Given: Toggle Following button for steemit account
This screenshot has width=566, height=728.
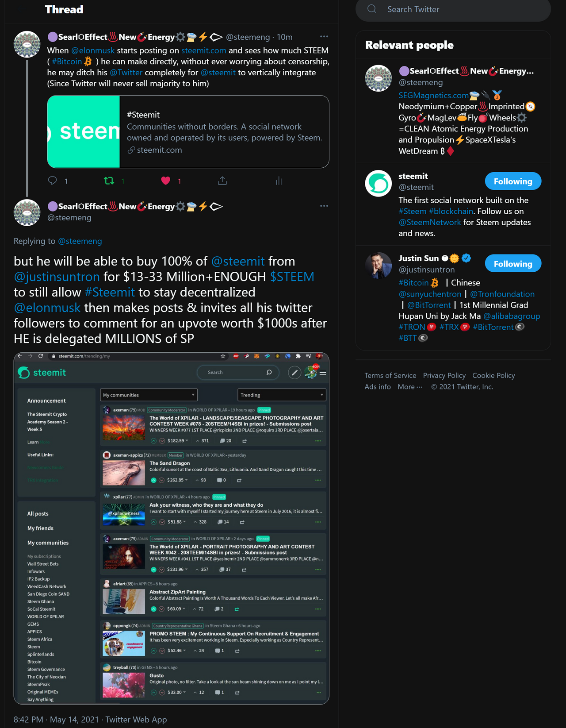Looking at the screenshot, I should click(513, 181).
